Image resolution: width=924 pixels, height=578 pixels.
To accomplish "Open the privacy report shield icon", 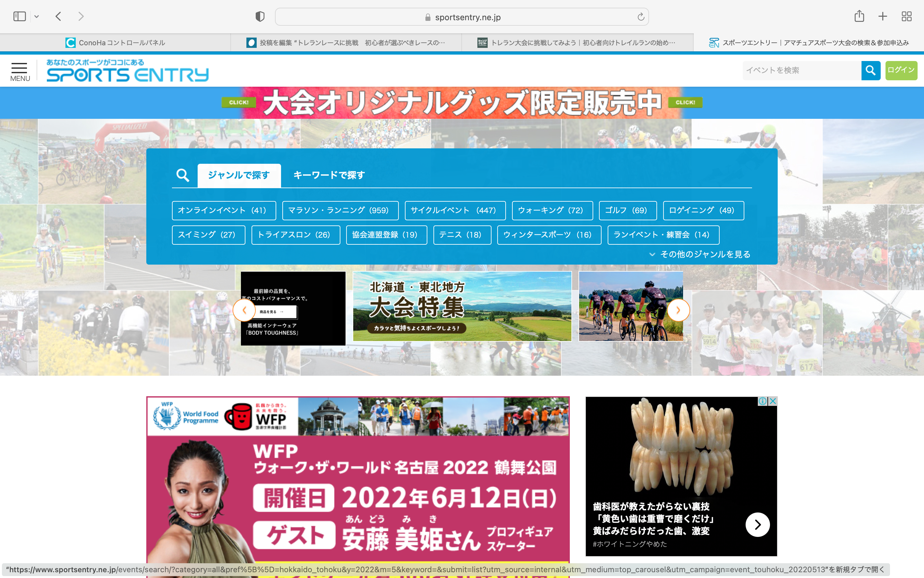I will click(260, 16).
